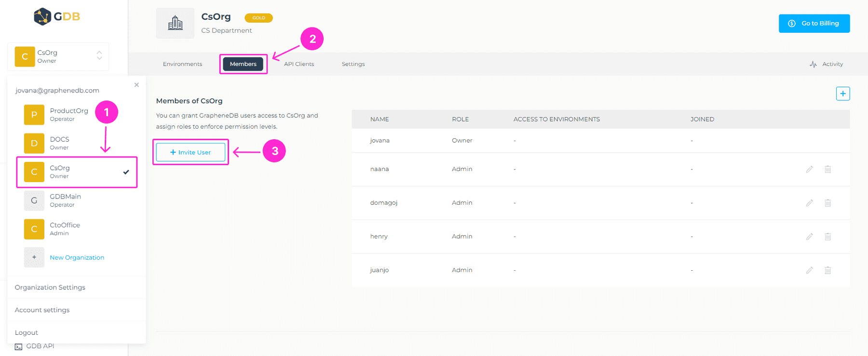This screenshot has width=868, height=356.
Task: Click the Activity pulse icon
Action: point(814,64)
